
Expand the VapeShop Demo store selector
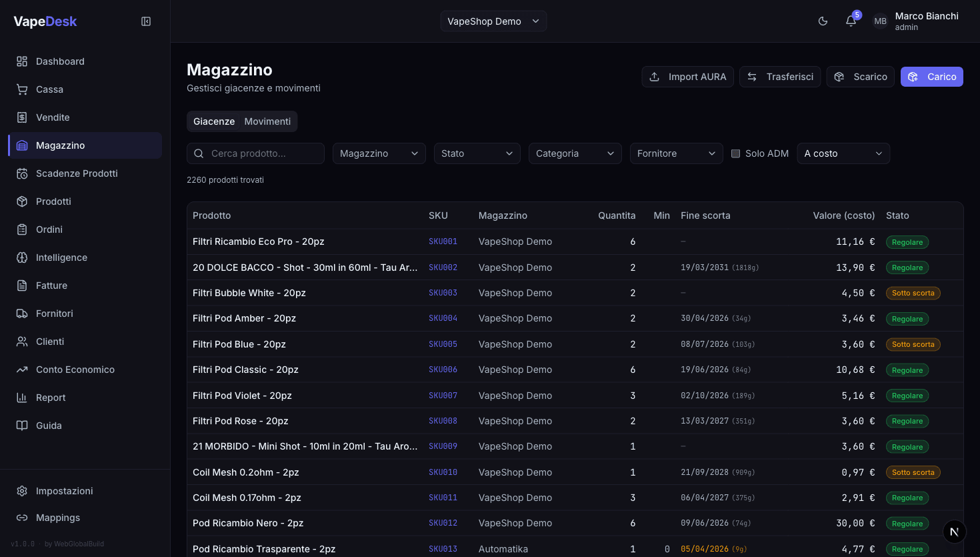(493, 21)
